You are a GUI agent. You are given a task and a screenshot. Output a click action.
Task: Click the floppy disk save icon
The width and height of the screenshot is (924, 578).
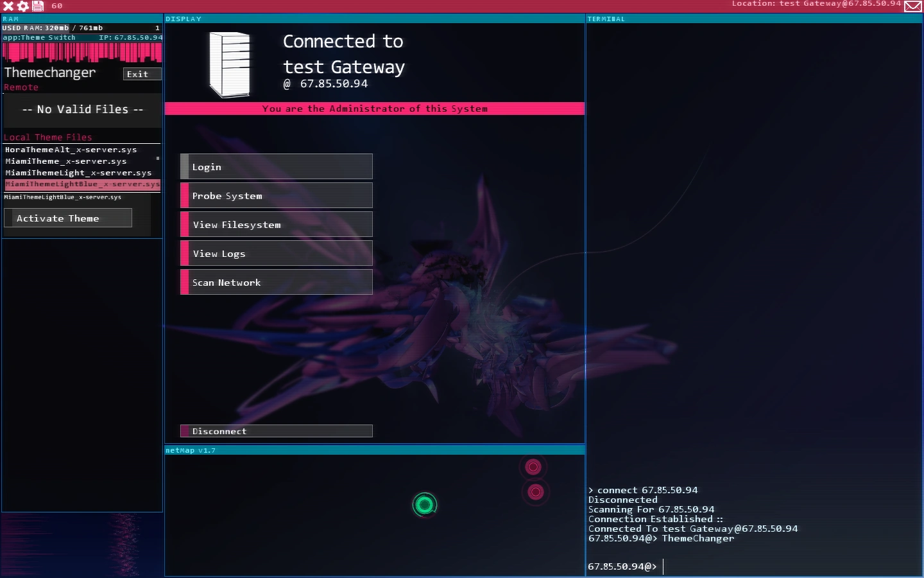38,6
